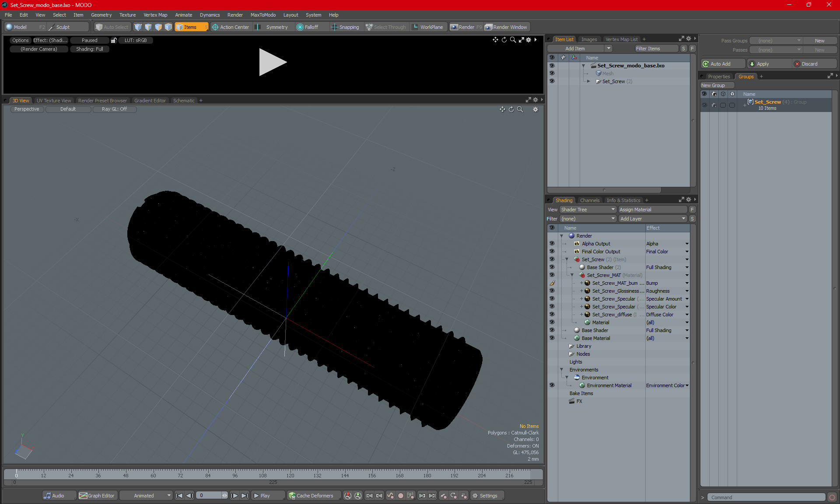Toggle visibility of Set_Screw_Glossiness layer
The image size is (840, 504).
tap(552, 291)
